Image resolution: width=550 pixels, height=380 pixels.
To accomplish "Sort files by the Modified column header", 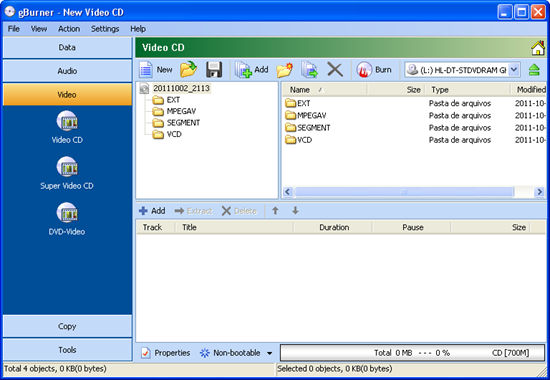I will pos(529,90).
